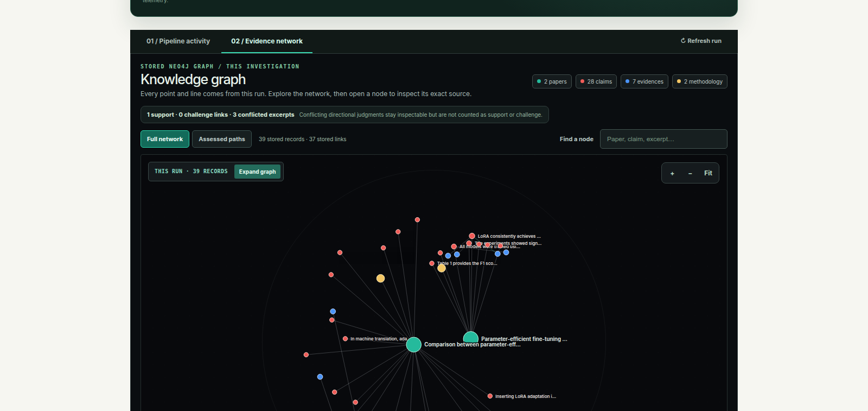Switch to the Pipeline activity tab

178,41
